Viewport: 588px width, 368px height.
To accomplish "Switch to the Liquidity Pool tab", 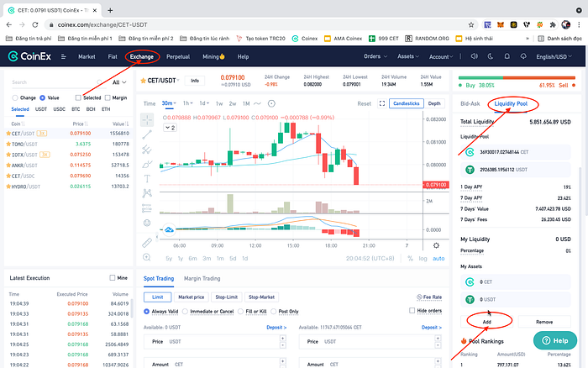I will pyautogui.click(x=511, y=103).
